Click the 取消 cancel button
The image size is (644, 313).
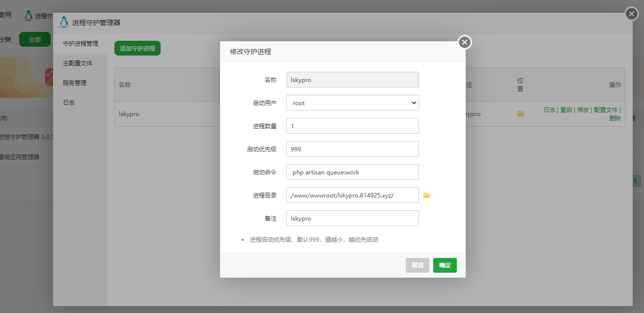pos(417,265)
